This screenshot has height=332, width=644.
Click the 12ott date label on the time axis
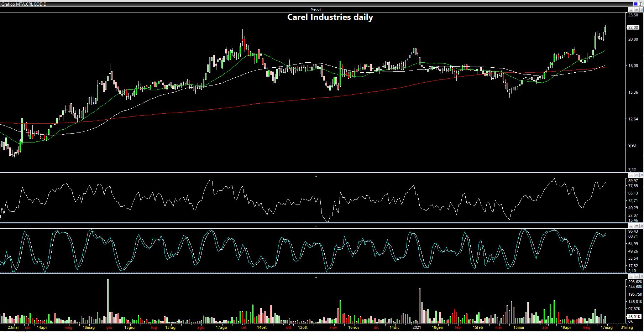click(303, 327)
